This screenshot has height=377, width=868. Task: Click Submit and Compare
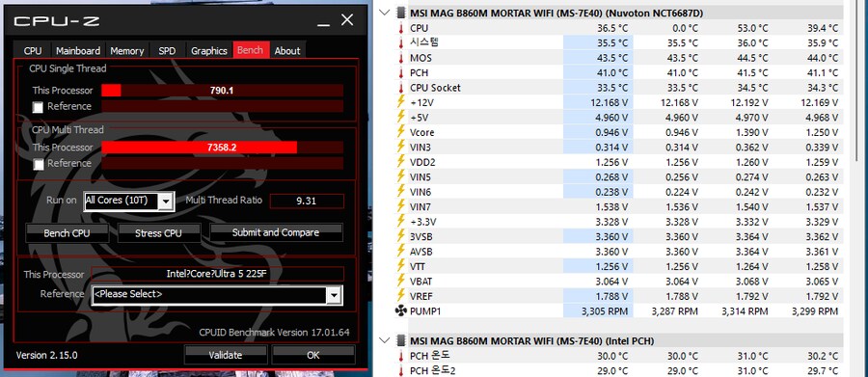(276, 232)
